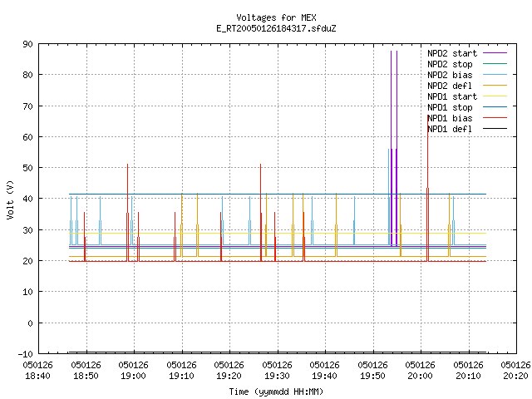
Task: Click the 'NPD2 stop' legend label
Action: [450, 64]
